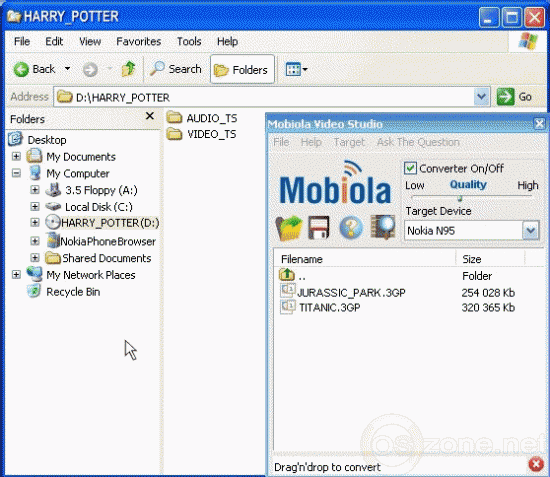The width and height of the screenshot is (550, 477).
Task: Expand the My Documents tree node
Action: tap(16, 156)
